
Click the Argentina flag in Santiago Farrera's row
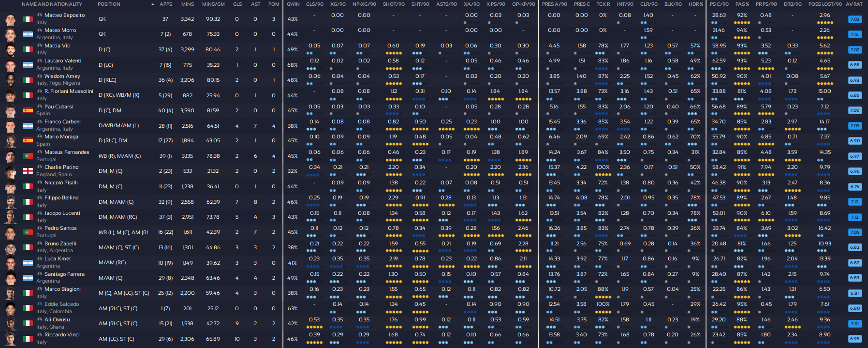point(28,278)
